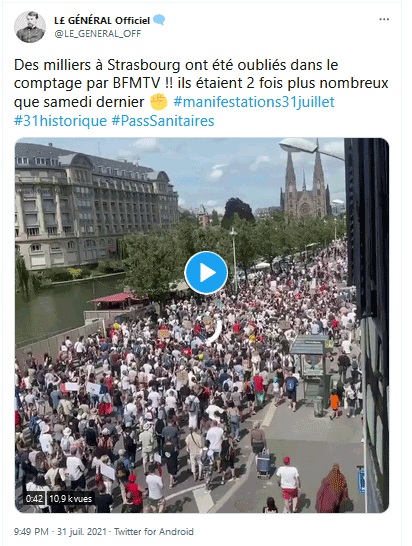Open the Général profile avatar picture
The height and width of the screenshot is (546, 412).
[30, 27]
